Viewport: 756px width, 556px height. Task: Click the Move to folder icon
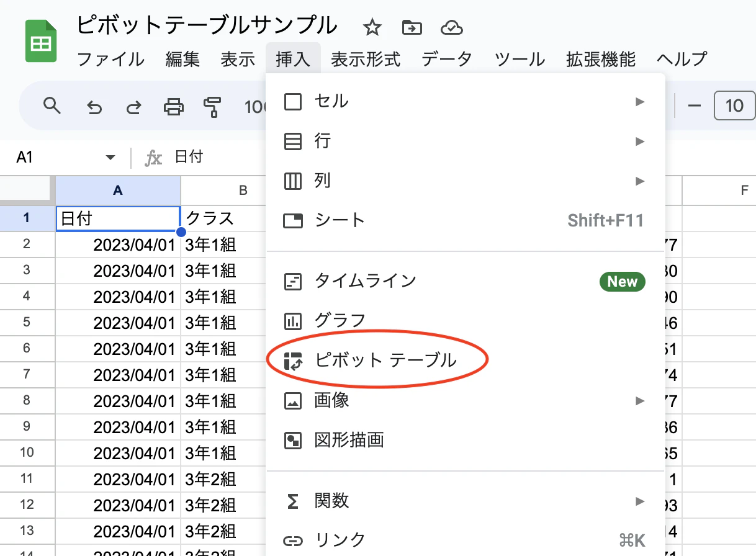412,27
